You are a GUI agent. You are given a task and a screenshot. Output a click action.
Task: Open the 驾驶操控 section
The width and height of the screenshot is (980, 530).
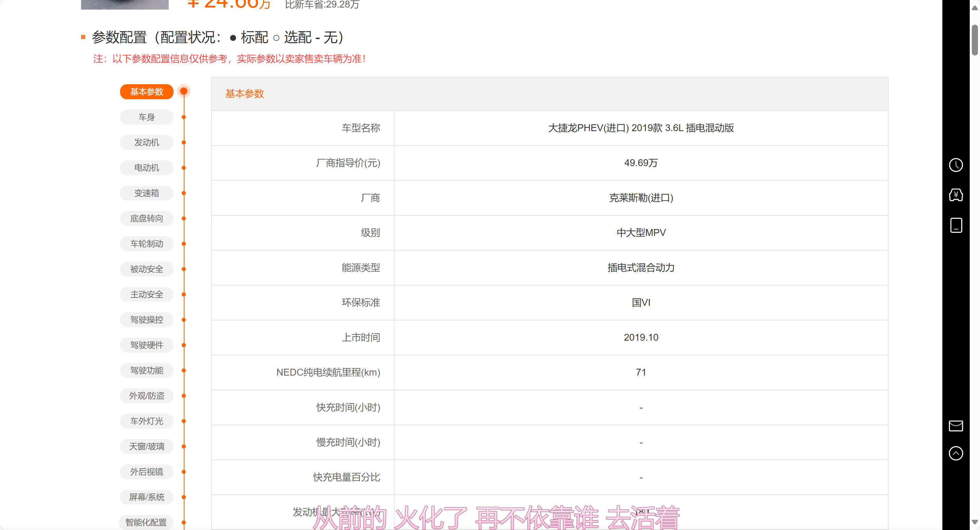(146, 319)
